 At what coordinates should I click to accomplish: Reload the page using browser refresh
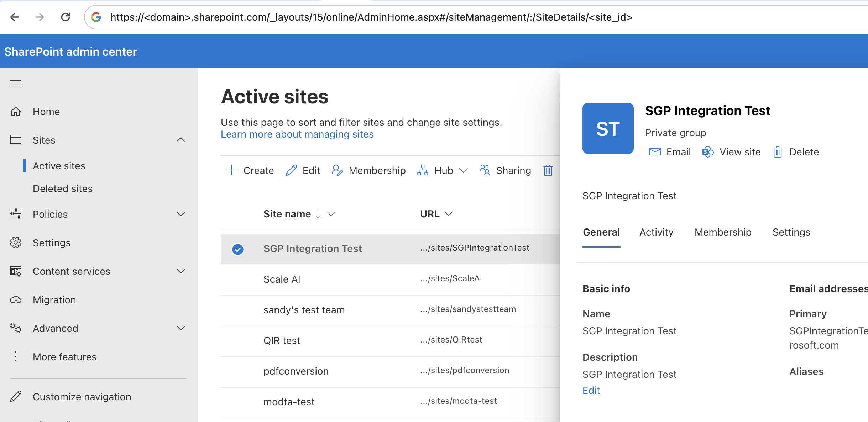click(66, 17)
